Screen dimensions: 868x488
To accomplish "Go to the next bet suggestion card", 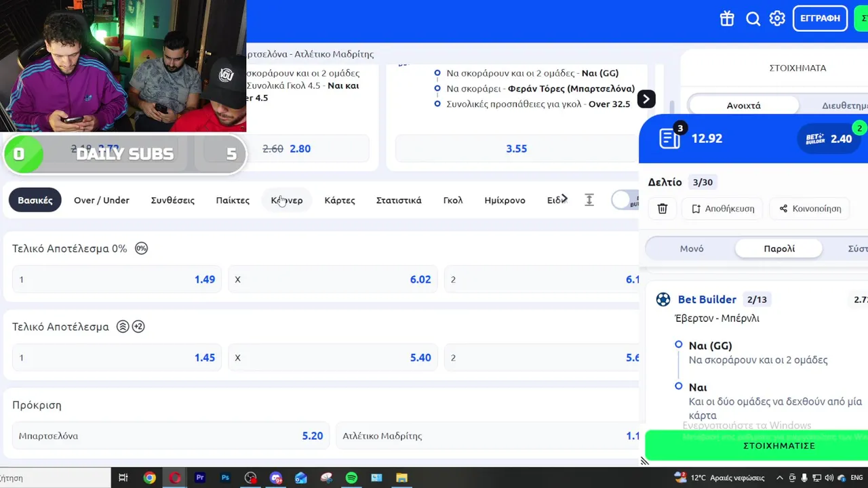I will tap(646, 99).
